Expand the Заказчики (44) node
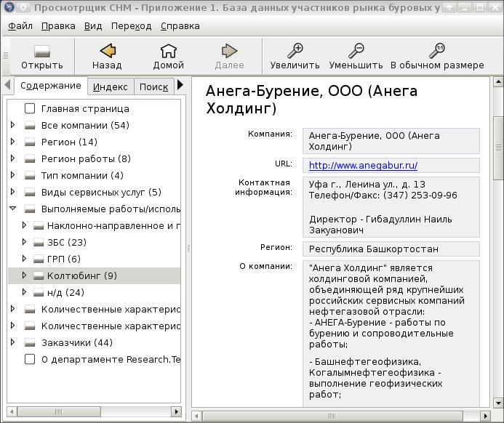The height and width of the screenshot is (423, 504). (12, 342)
